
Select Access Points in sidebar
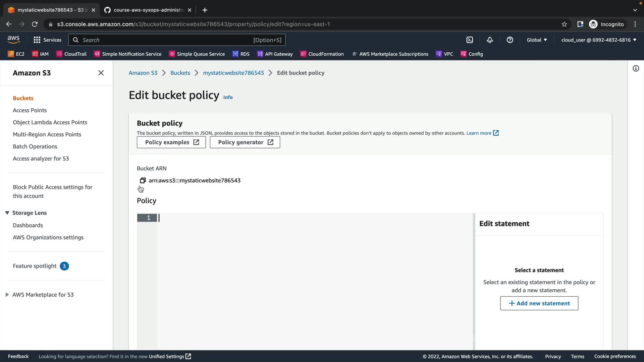point(30,110)
